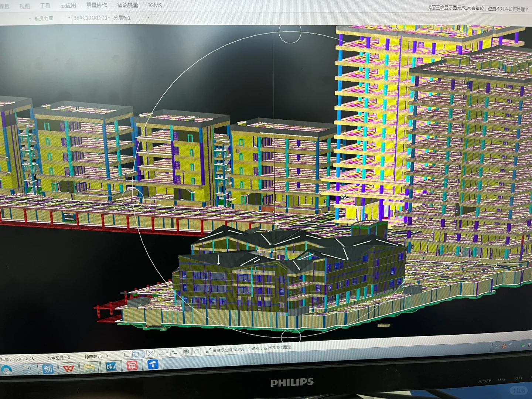This screenshot has width=532, height=399.
Task: Open the 工具 menu
Action: coord(45,6)
